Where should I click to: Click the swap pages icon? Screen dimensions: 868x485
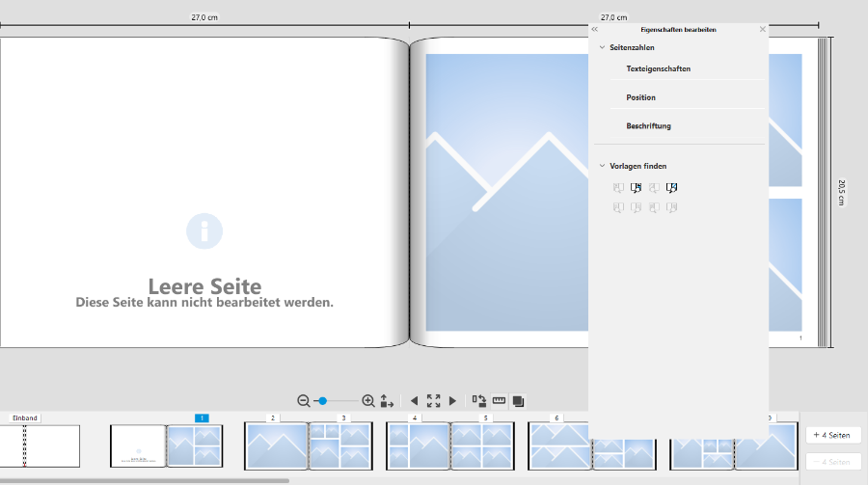tap(479, 400)
